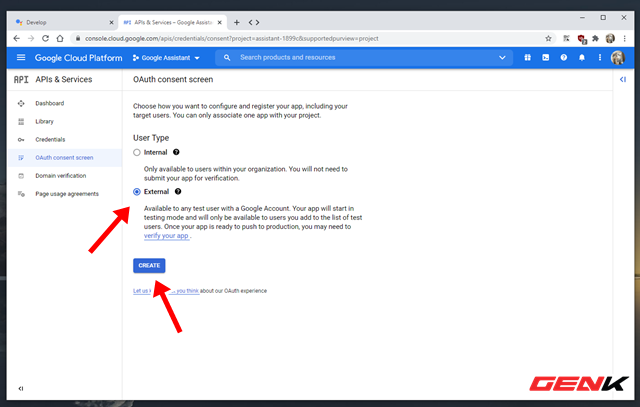Image resolution: width=640 pixels, height=407 pixels.
Task: Collapse the left sidebar with bottom arrow
Action: (20, 388)
